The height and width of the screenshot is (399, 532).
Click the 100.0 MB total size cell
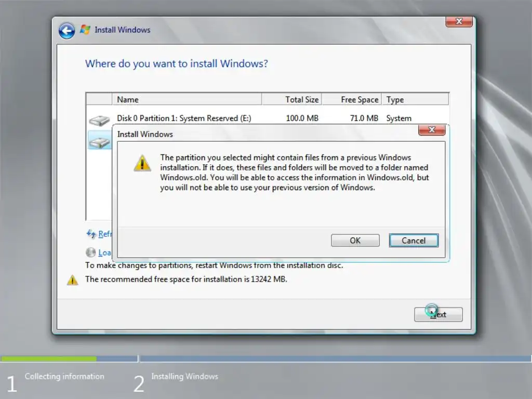(302, 118)
